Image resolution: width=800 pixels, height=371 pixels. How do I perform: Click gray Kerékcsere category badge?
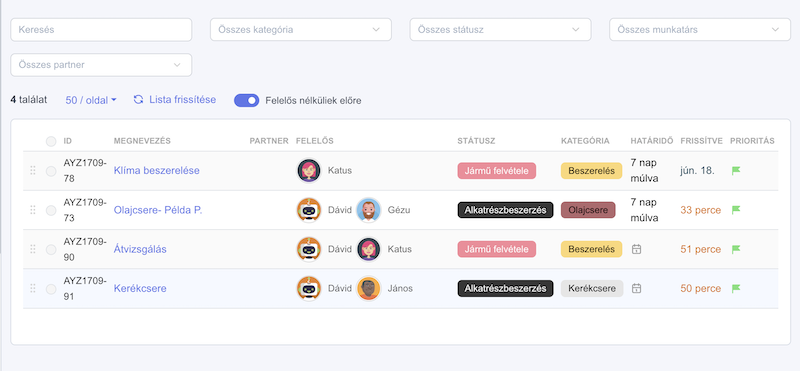click(x=592, y=288)
